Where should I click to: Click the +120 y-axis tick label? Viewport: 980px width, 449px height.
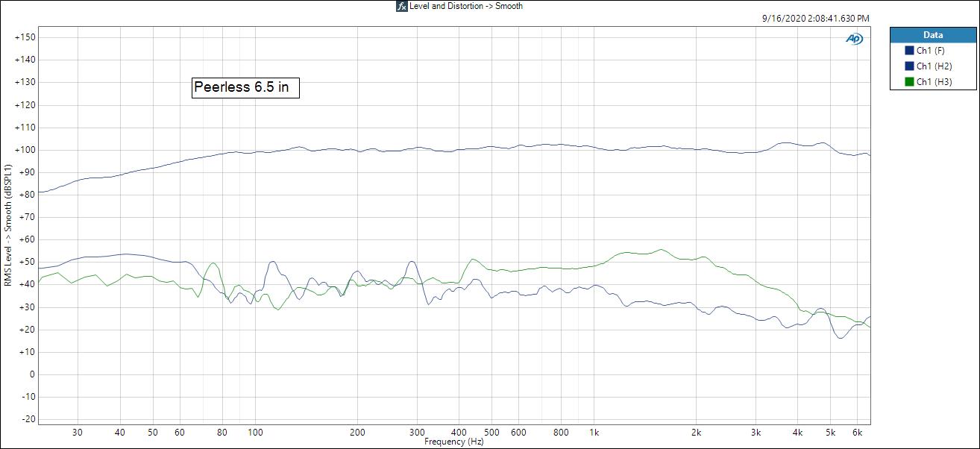point(25,105)
